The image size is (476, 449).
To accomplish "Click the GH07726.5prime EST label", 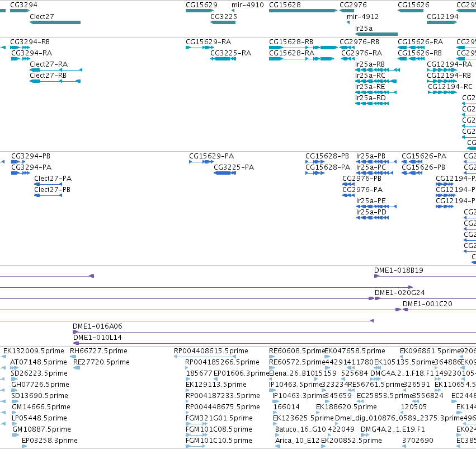I will [x=40, y=385].
